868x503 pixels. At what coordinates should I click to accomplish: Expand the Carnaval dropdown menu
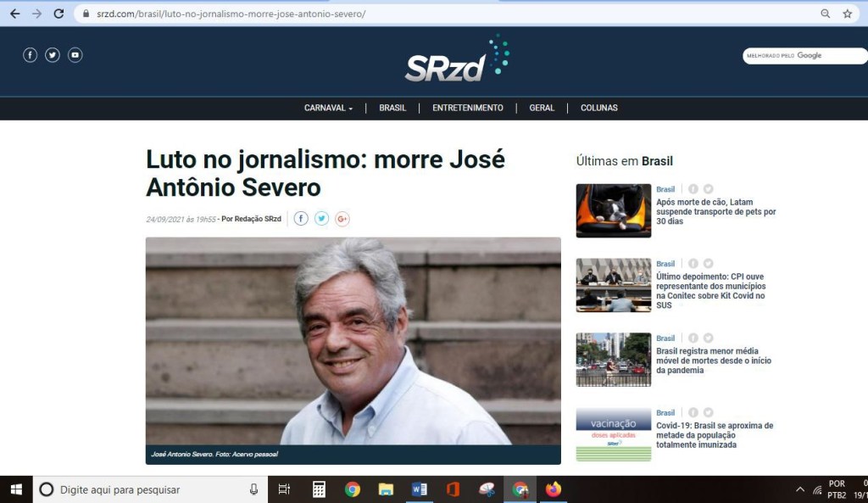click(x=328, y=108)
